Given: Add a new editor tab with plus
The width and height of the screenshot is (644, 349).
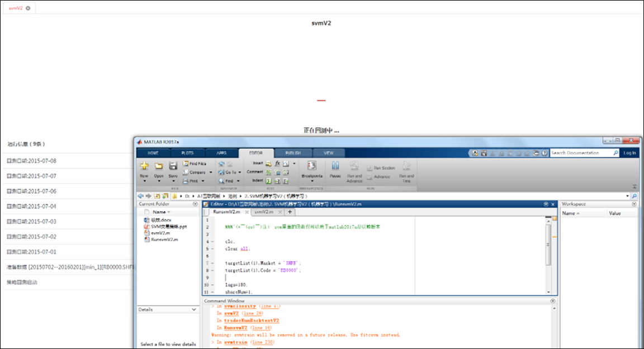Looking at the screenshot, I should pos(290,212).
